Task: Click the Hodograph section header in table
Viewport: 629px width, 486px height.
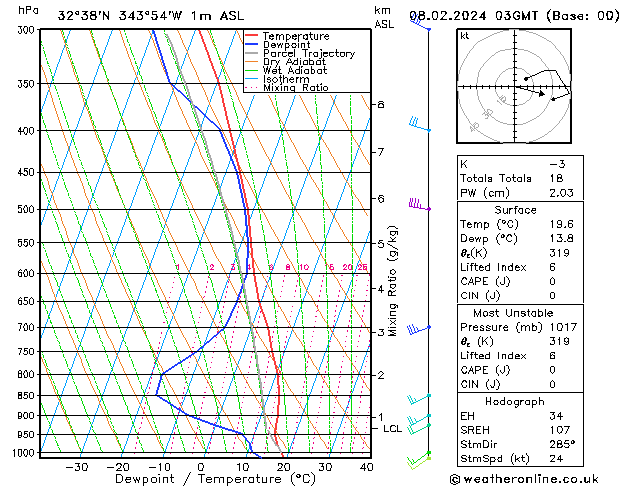Action: click(514, 401)
